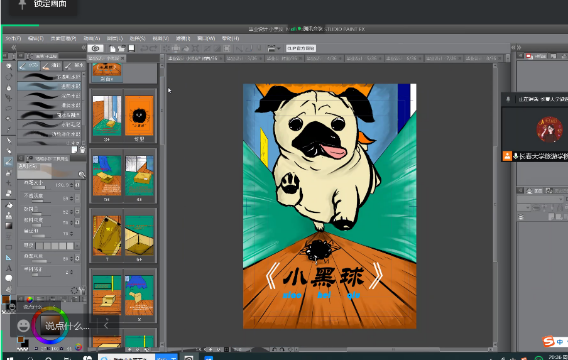Open the 窗口(W) Window menu
Viewport: 568px width, 360px height.
coord(206,38)
